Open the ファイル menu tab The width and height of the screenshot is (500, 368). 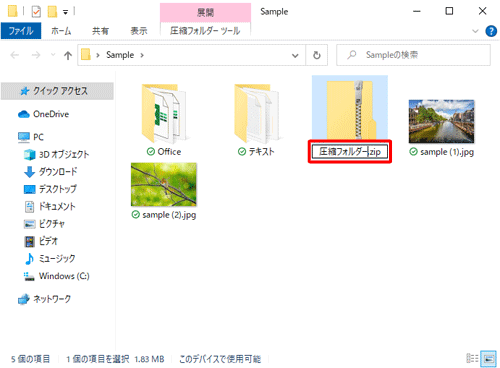point(21,31)
